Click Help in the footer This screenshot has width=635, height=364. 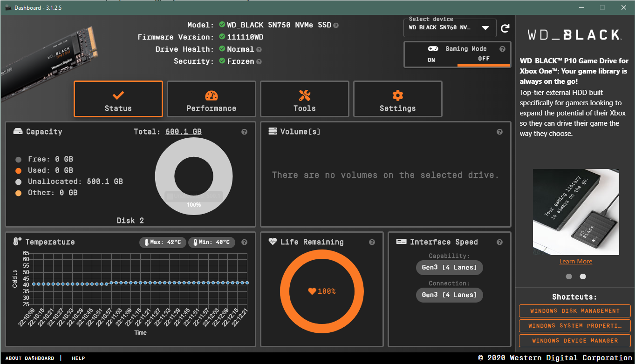[78, 358]
